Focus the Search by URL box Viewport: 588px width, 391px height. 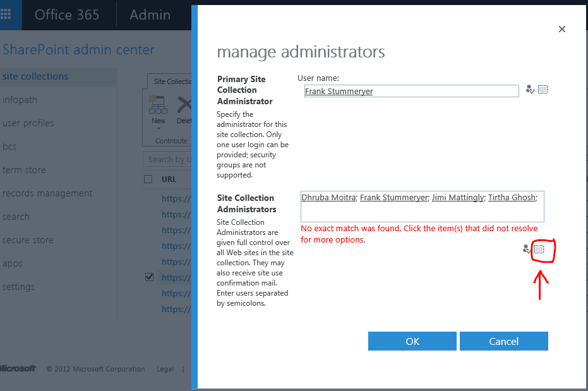(167, 159)
